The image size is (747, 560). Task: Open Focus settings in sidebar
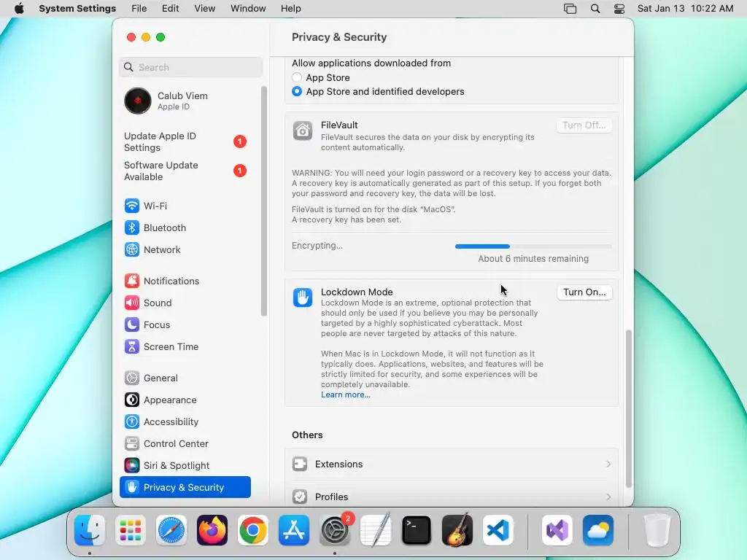pos(185,324)
